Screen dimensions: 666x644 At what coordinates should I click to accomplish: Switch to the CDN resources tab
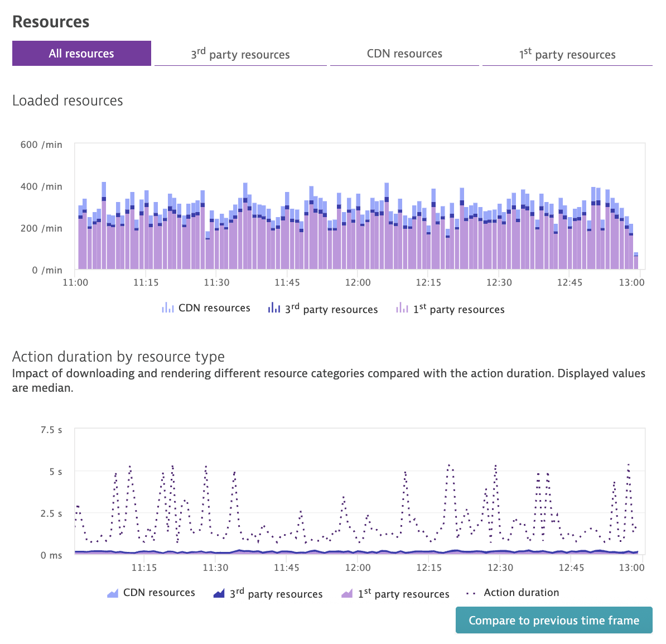pos(404,54)
